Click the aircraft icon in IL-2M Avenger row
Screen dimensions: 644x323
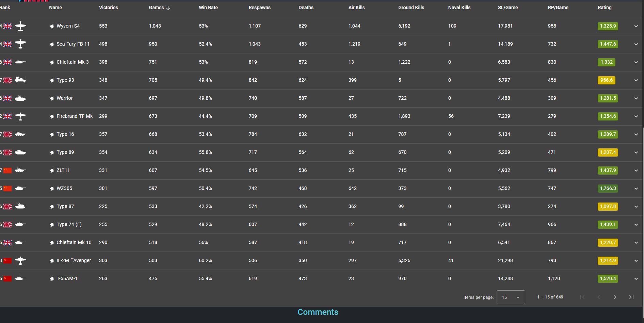pyautogui.click(x=20, y=261)
